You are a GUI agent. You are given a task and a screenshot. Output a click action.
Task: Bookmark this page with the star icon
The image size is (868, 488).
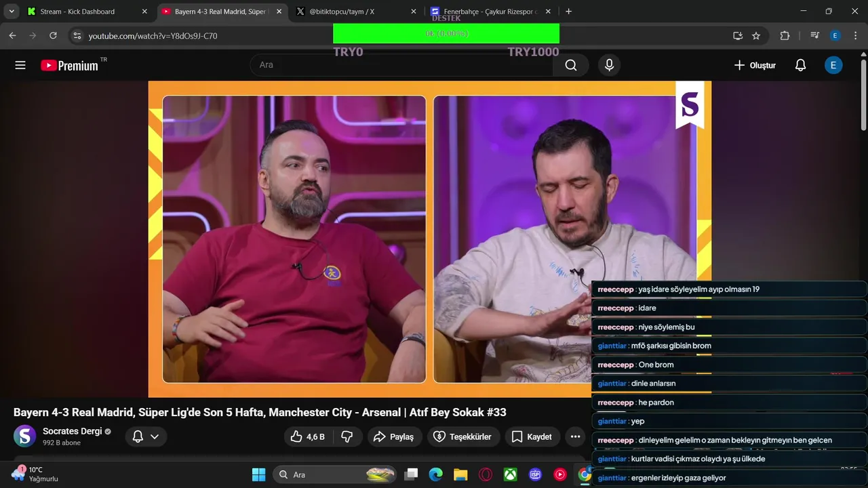(756, 36)
